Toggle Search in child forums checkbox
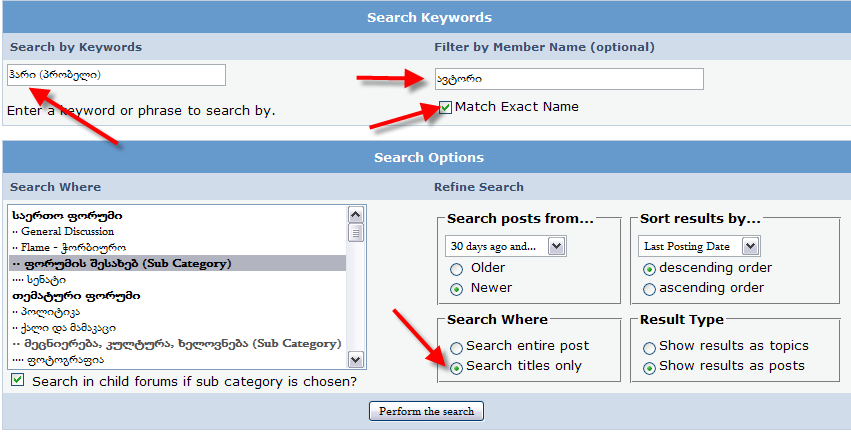The width and height of the screenshot is (851, 432). 17,381
